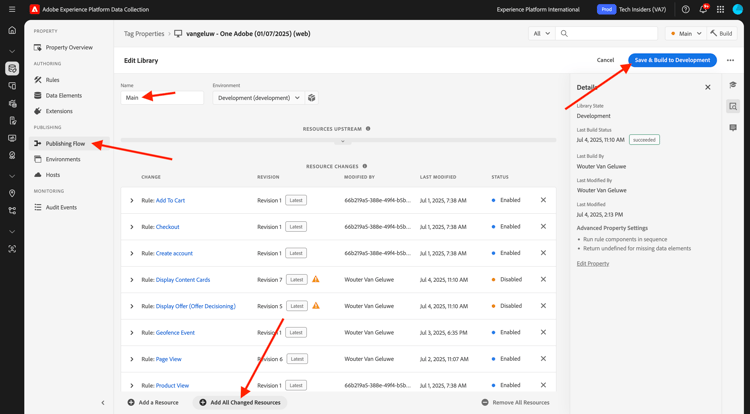The width and height of the screenshot is (750, 414).
Task: Click the location pin icon in left rail
Action: pyautogui.click(x=12, y=193)
